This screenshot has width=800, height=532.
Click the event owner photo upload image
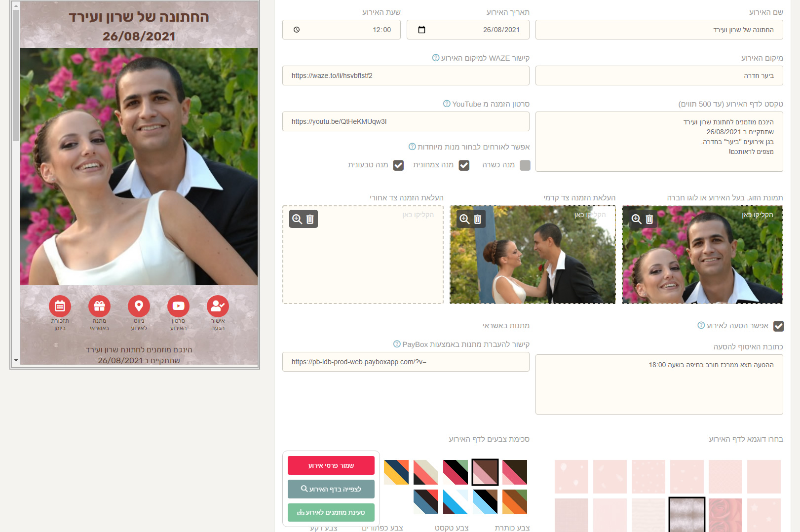[702, 255]
